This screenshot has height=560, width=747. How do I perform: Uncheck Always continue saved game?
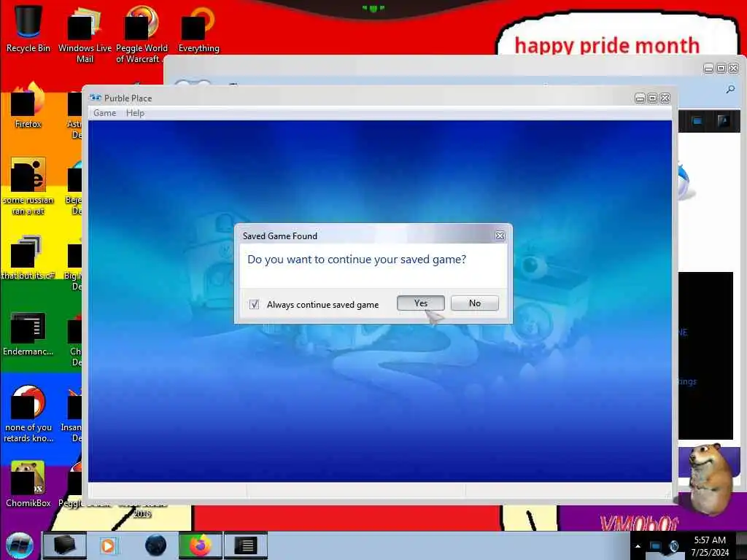point(255,304)
